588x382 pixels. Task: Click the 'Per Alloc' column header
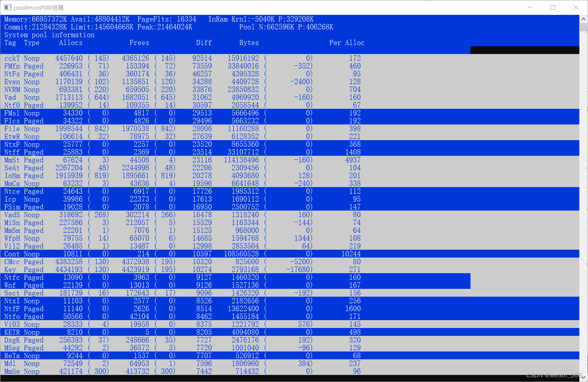click(347, 43)
